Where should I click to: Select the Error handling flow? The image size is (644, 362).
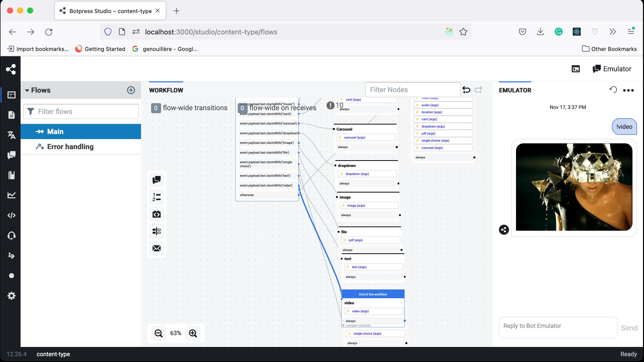[70, 147]
